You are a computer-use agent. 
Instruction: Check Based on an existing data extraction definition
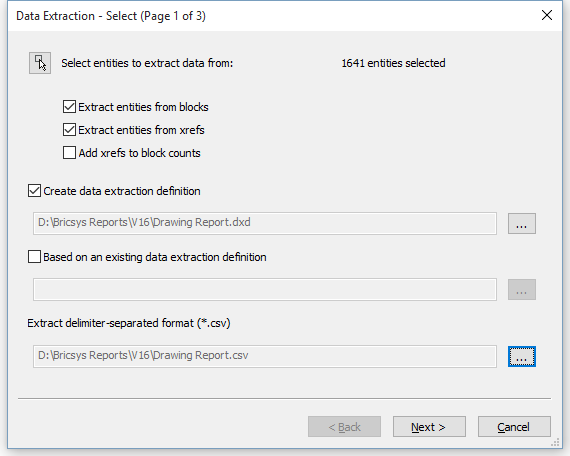[x=34, y=257]
